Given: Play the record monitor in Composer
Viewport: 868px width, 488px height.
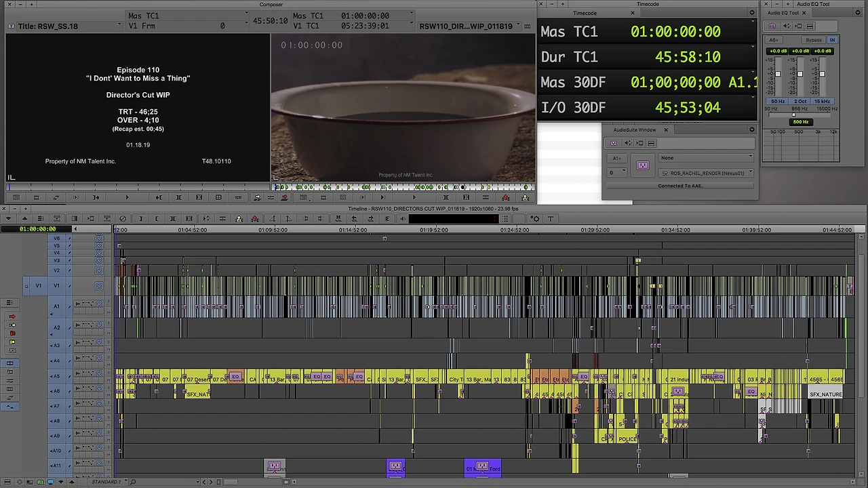Looking at the screenshot, I should pyautogui.click(x=414, y=197).
